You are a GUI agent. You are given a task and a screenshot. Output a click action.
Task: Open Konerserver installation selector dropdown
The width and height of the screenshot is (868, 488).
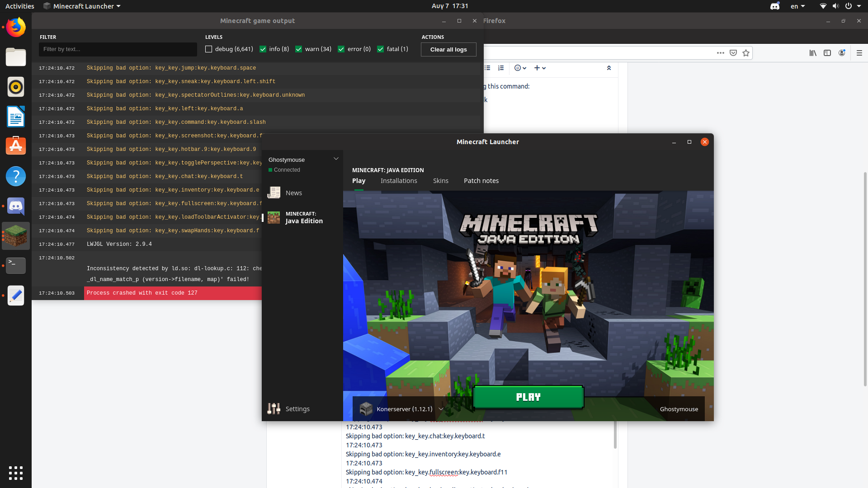[441, 409]
